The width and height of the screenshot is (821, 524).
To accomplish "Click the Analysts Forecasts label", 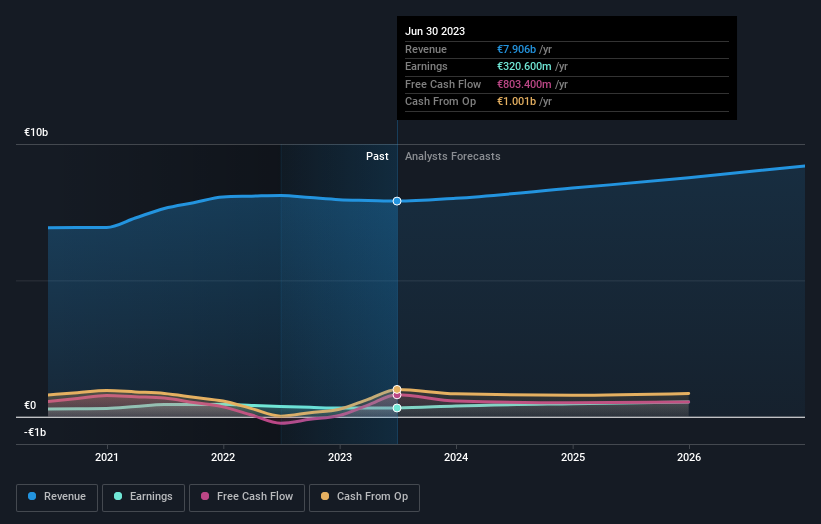I will coord(452,156).
